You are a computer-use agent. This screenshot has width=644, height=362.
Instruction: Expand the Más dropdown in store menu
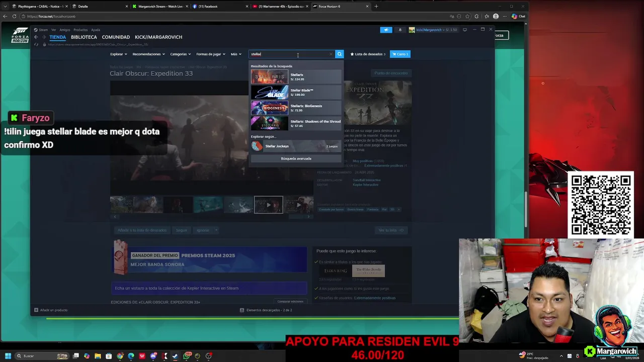pos(235,54)
